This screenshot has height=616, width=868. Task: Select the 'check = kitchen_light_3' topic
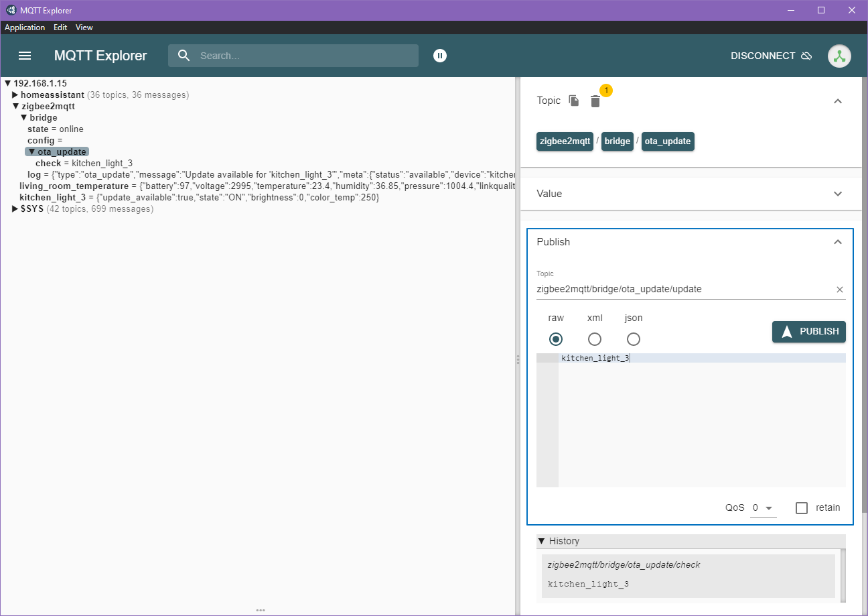(84, 164)
